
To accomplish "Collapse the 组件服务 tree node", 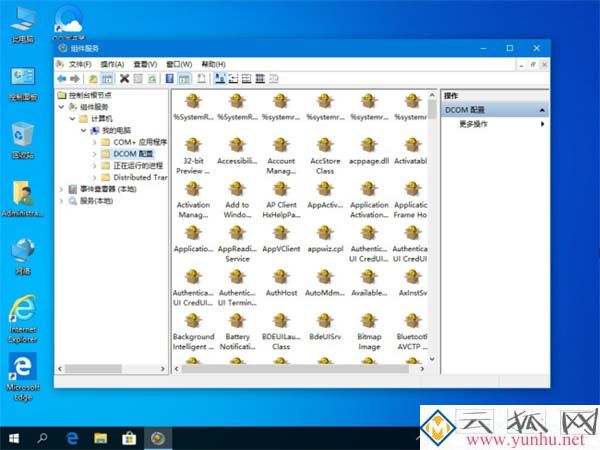I will (61, 107).
